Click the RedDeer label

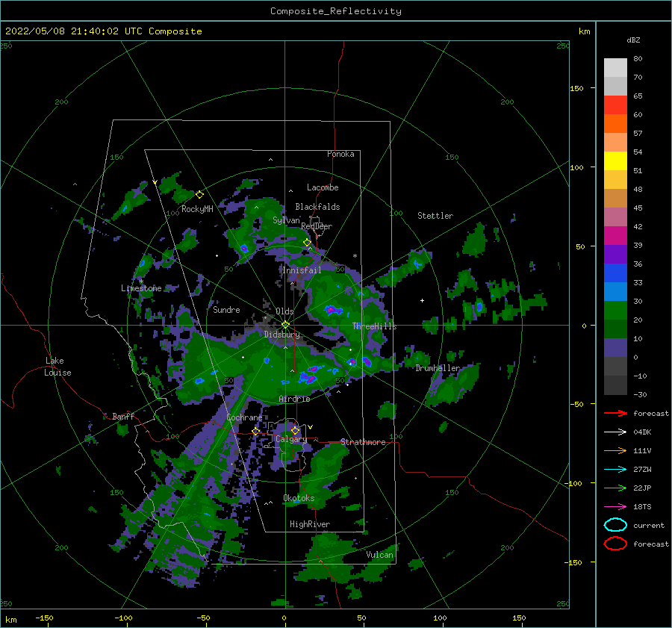click(x=317, y=226)
